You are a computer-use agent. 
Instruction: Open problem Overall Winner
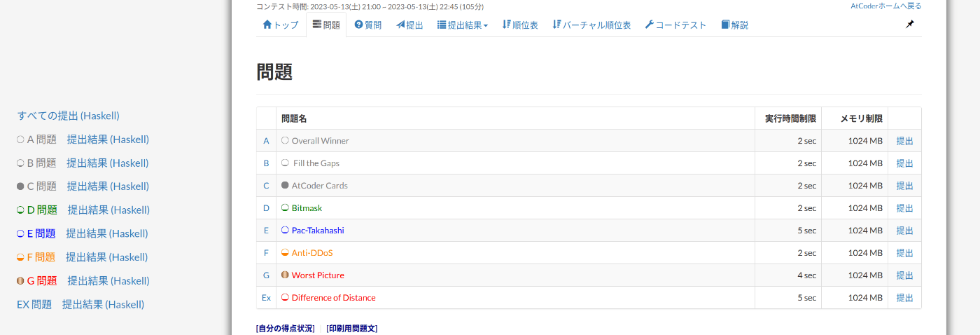(320, 141)
